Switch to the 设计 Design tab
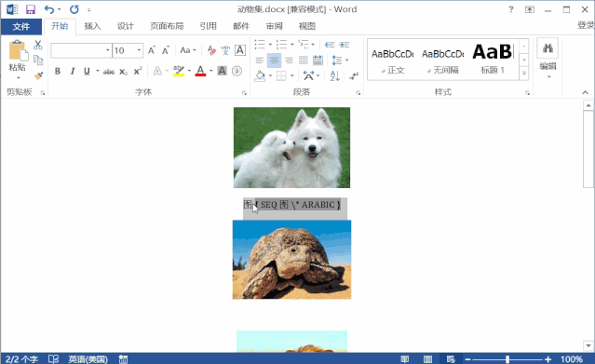The height and width of the screenshot is (364, 595). 125,26
